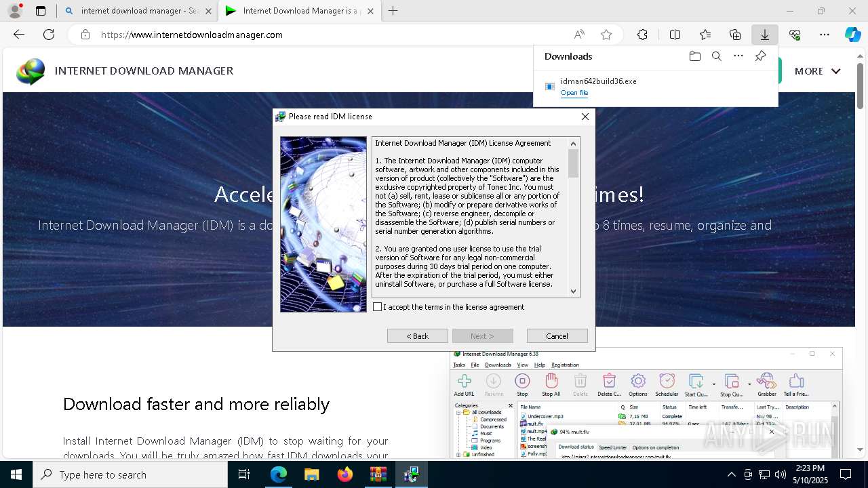Click idman642build36.exe file name in Downloads
Image resolution: width=868 pixels, height=488 pixels.
tap(598, 81)
